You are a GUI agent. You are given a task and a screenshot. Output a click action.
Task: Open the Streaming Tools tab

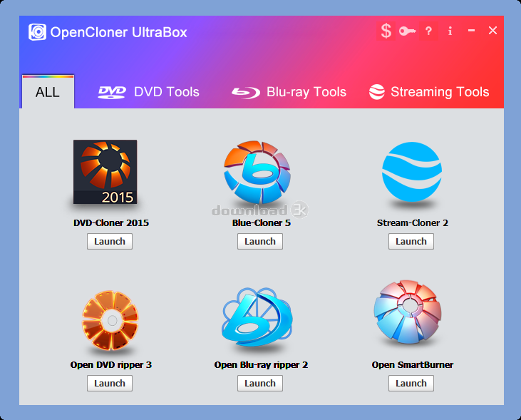pos(429,92)
